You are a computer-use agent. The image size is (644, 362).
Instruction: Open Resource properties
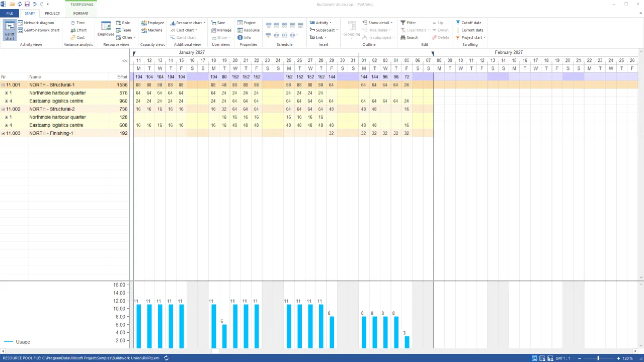tap(249, 30)
